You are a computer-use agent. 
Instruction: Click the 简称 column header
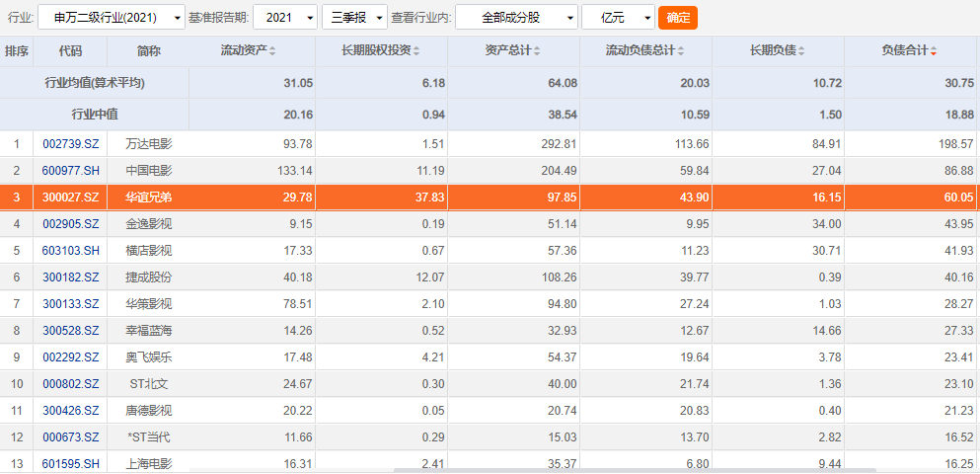point(149,51)
